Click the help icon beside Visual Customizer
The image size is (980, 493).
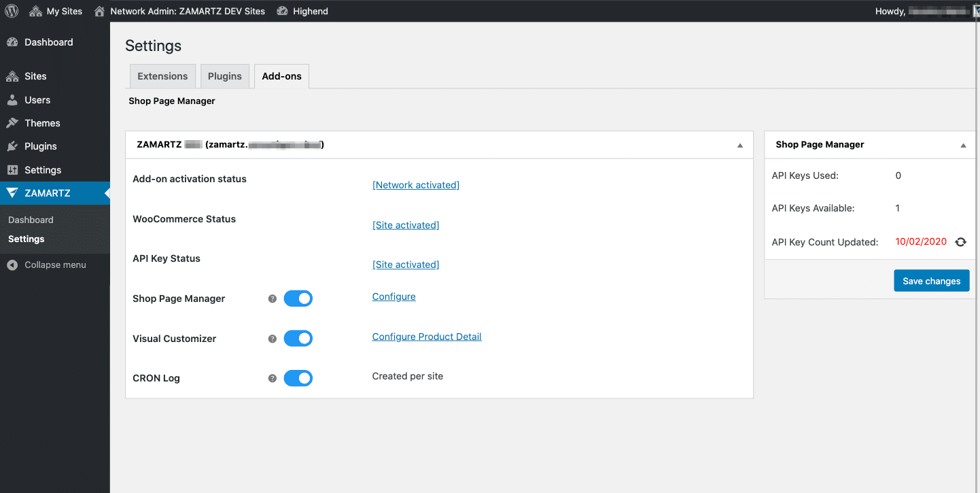272,338
